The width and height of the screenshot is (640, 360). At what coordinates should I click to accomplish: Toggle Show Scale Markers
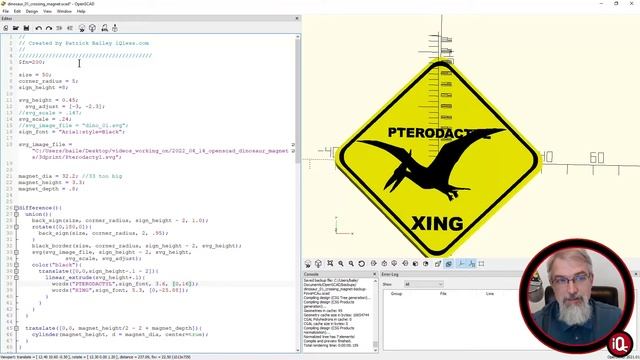[x=472, y=264]
